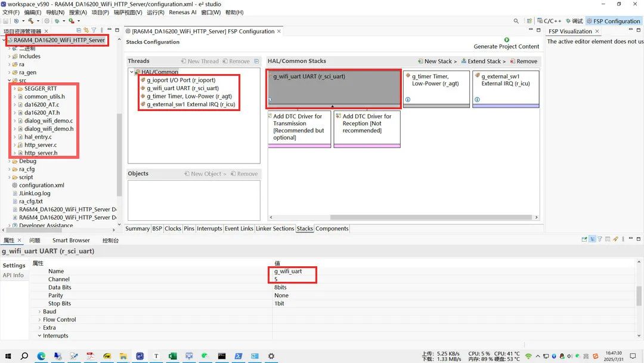Expand the SEGGER_RTT folder
This screenshot has width=644, height=363.
(x=15, y=88)
